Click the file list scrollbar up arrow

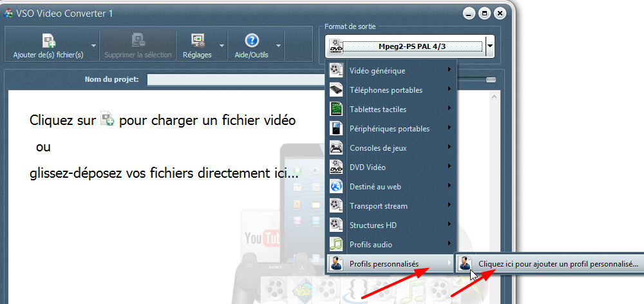pyautogui.click(x=494, y=97)
